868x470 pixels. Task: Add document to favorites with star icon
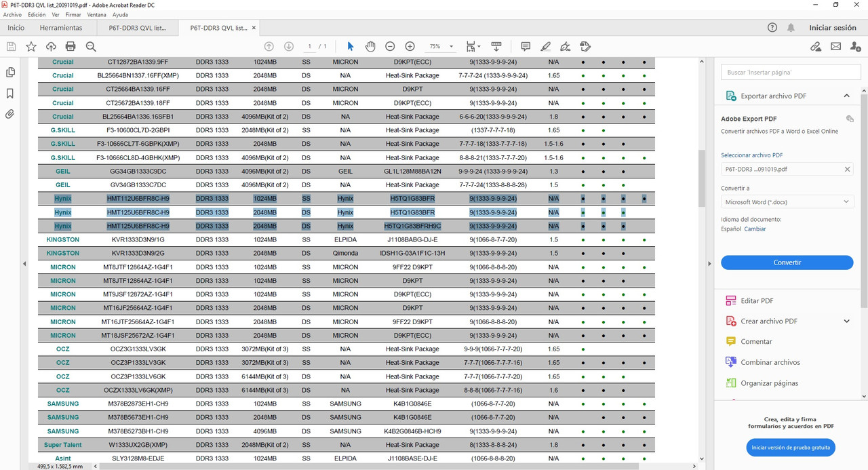point(31,46)
